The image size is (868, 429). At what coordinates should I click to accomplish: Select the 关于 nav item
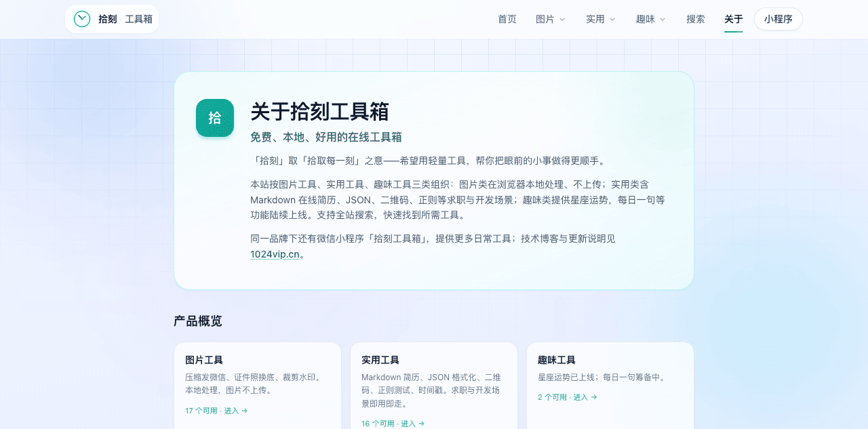[x=734, y=19]
